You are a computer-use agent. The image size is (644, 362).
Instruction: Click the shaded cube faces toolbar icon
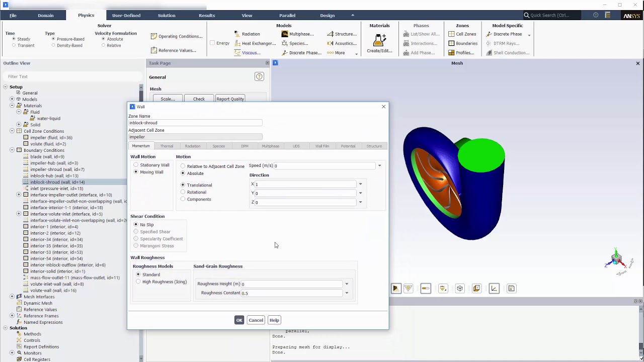tap(476, 289)
